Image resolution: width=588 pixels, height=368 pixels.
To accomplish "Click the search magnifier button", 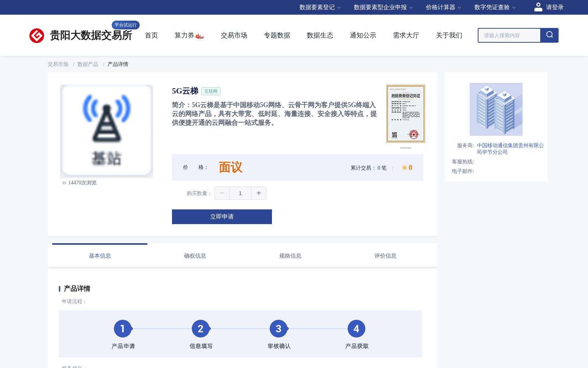I will (x=549, y=35).
